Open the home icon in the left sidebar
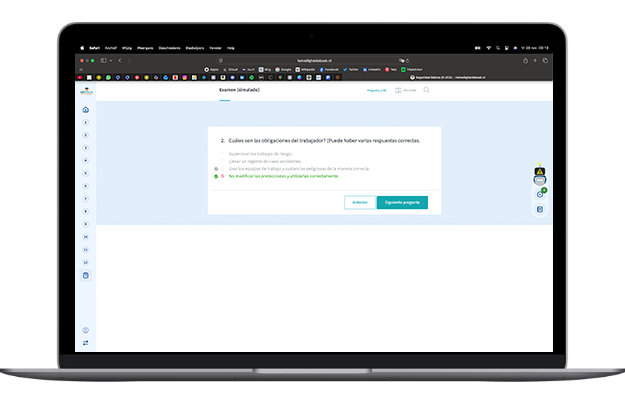Viewport: 625px width, 400px height. (86, 110)
